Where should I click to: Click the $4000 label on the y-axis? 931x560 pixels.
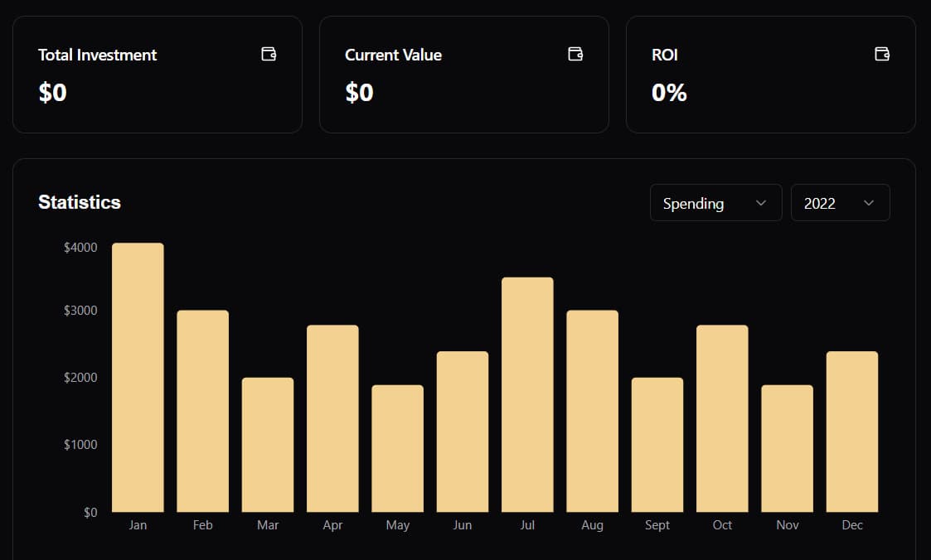pos(80,248)
